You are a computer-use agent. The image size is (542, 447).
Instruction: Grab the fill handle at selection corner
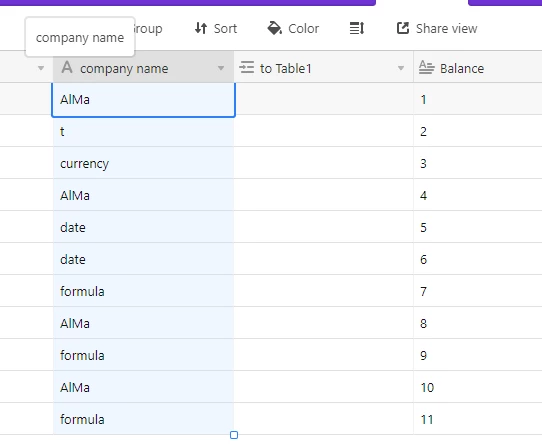(234, 435)
